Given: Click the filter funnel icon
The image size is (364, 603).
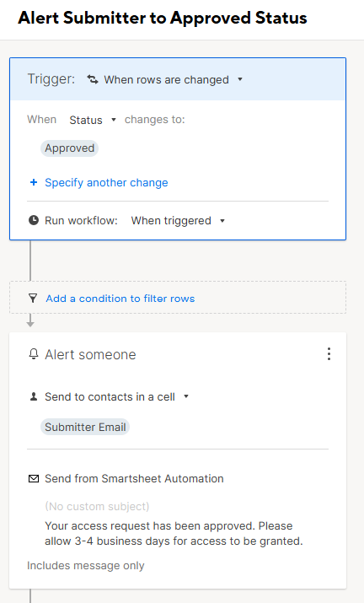Looking at the screenshot, I should coord(33,298).
